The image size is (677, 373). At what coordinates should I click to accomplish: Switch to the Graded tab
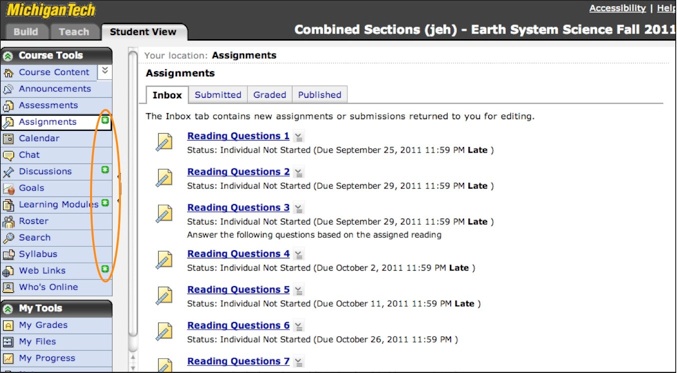pos(269,95)
